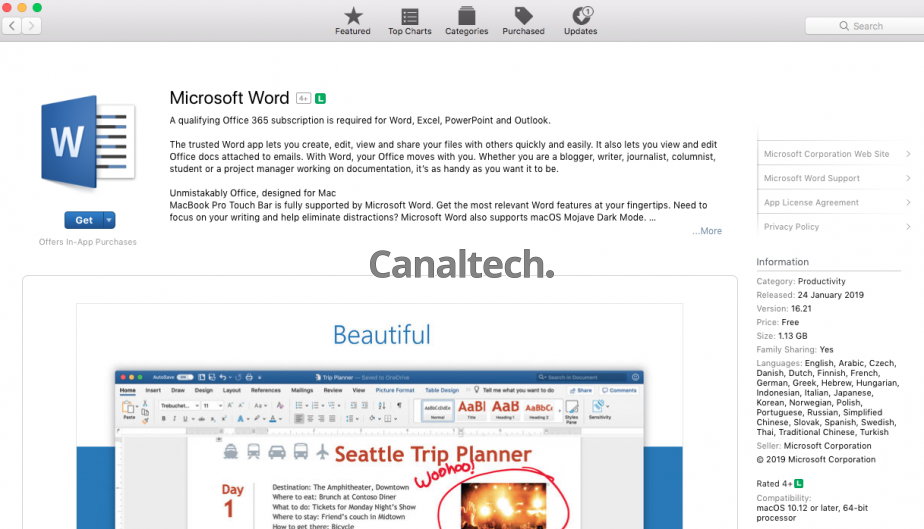924x529 pixels.
Task: Click the green L badge beside the title
Action: pos(320,98)
